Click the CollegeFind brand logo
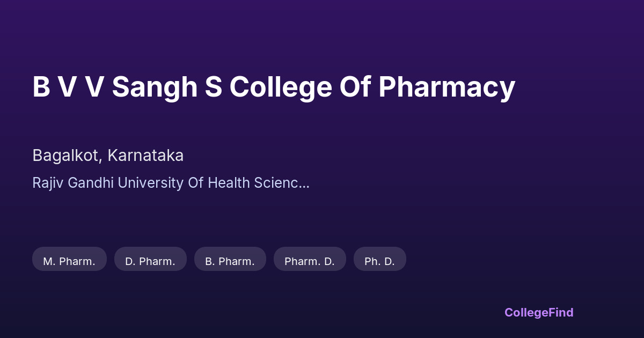 pos(538,312)
